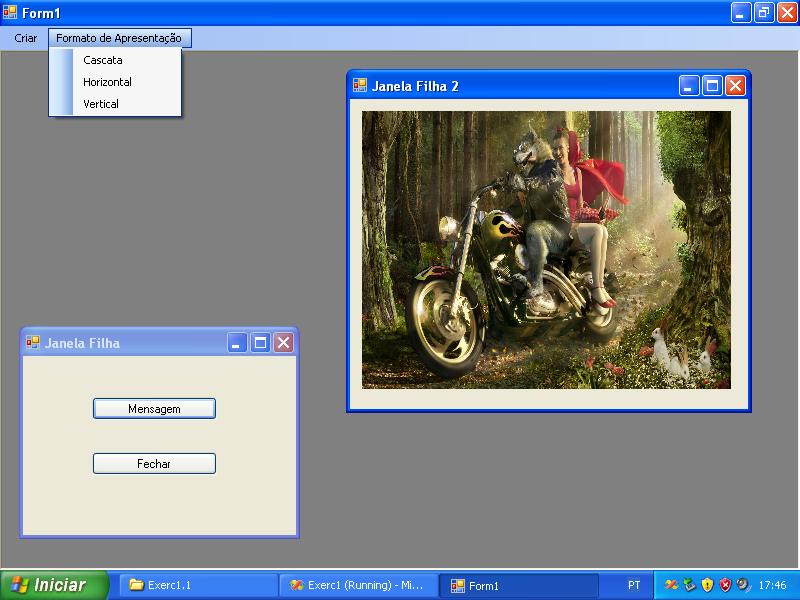Viewport: 800px width, 600px height.
Task: Click the yellow security shield tray icon
Action: click(x=707, y=585)
